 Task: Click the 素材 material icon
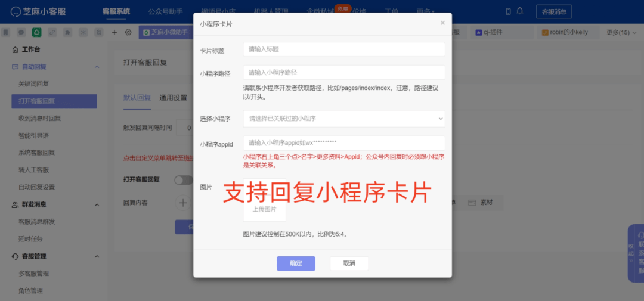pyautogui.click(x=472, y=203)
